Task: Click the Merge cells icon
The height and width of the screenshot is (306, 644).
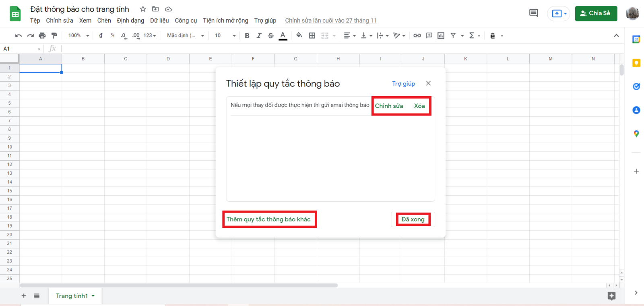Action: click(325, 35)
